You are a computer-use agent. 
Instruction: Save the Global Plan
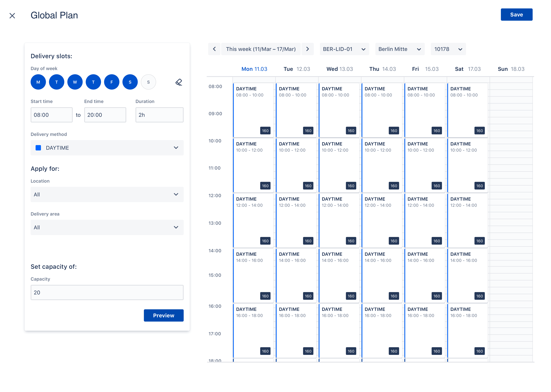pyautogui.click(x=516, y=15)
